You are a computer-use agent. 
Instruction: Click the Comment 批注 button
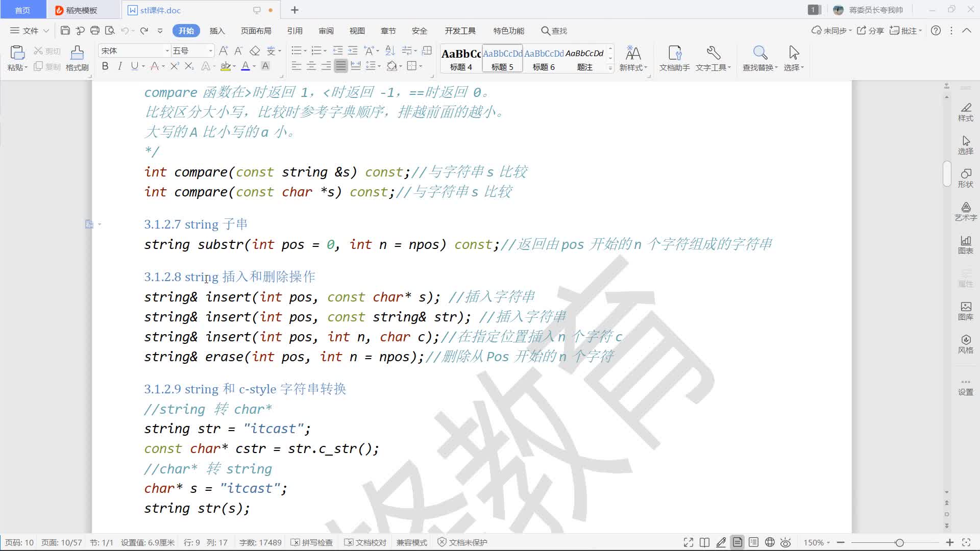click(905, 31)
